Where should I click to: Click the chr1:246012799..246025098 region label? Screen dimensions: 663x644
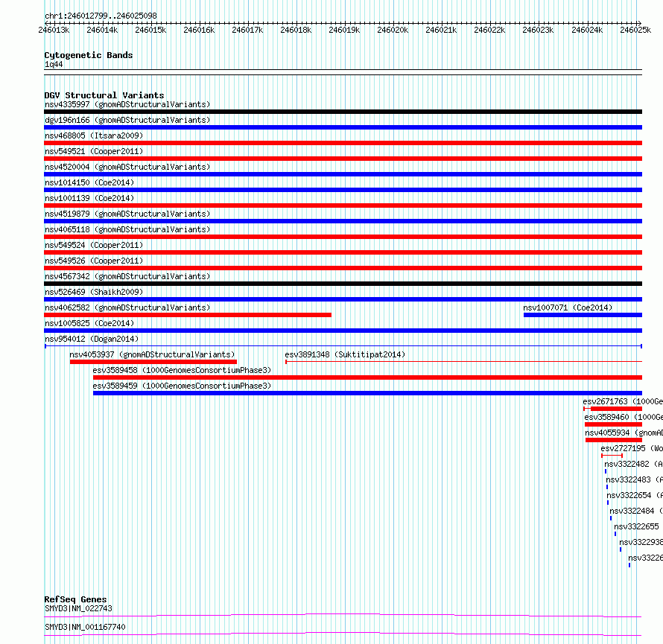[101, 16]
